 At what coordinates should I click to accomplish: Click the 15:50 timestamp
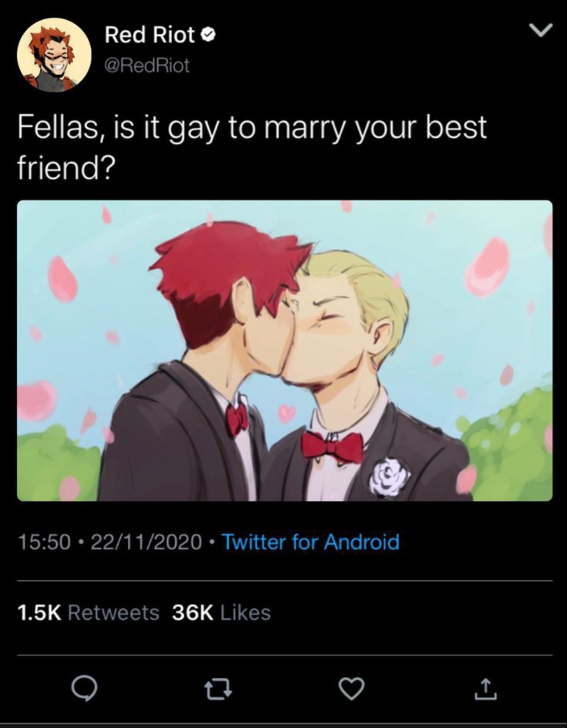click(44, 542)
